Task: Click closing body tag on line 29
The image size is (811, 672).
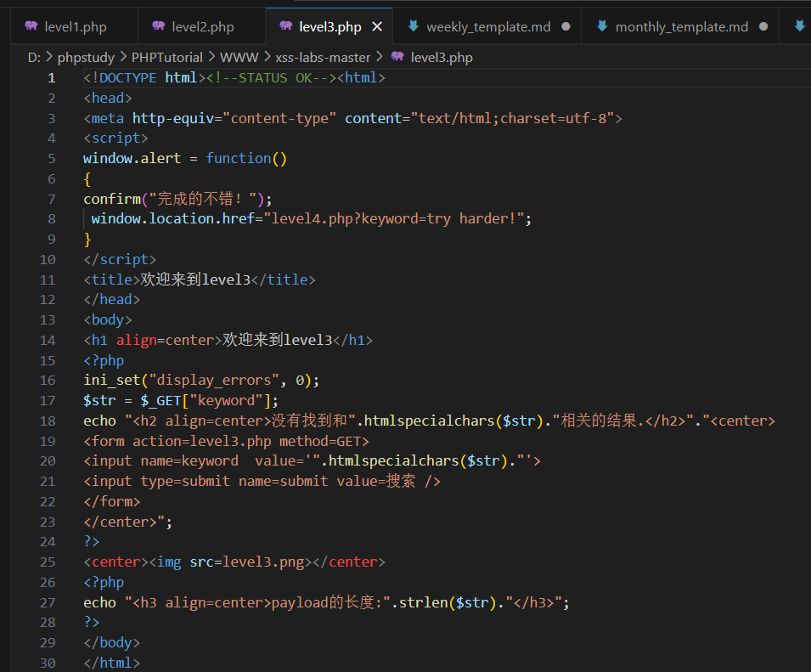Action: [112, 643]
